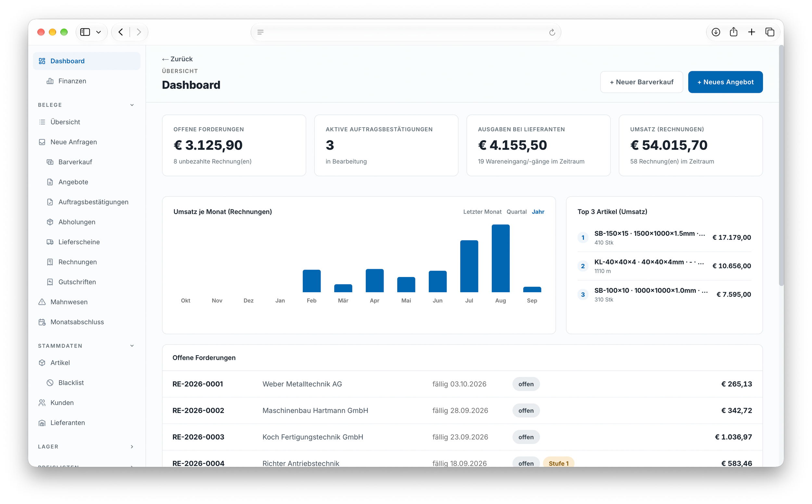
Task: Switch chart to Jahr
Action: tap(538, 212)
